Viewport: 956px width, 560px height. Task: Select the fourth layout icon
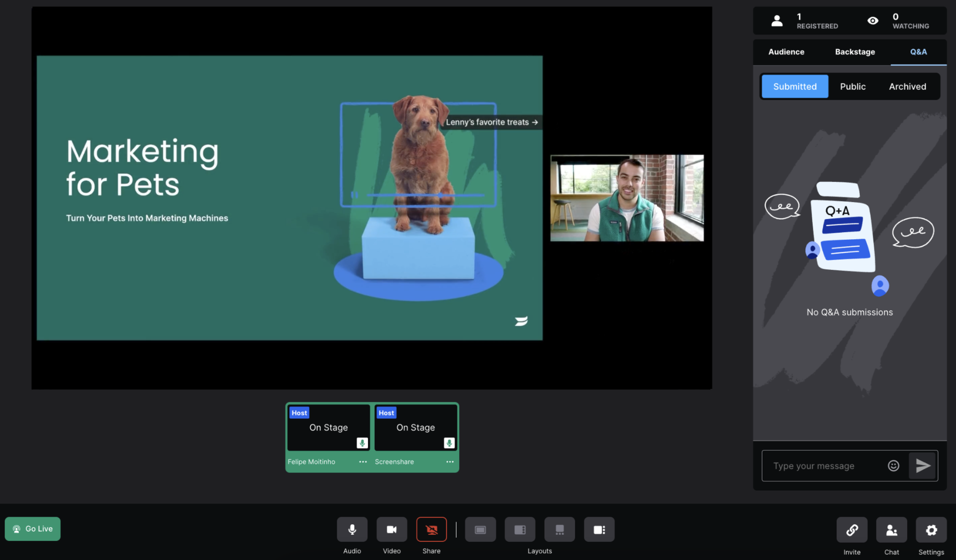point(599,529)
